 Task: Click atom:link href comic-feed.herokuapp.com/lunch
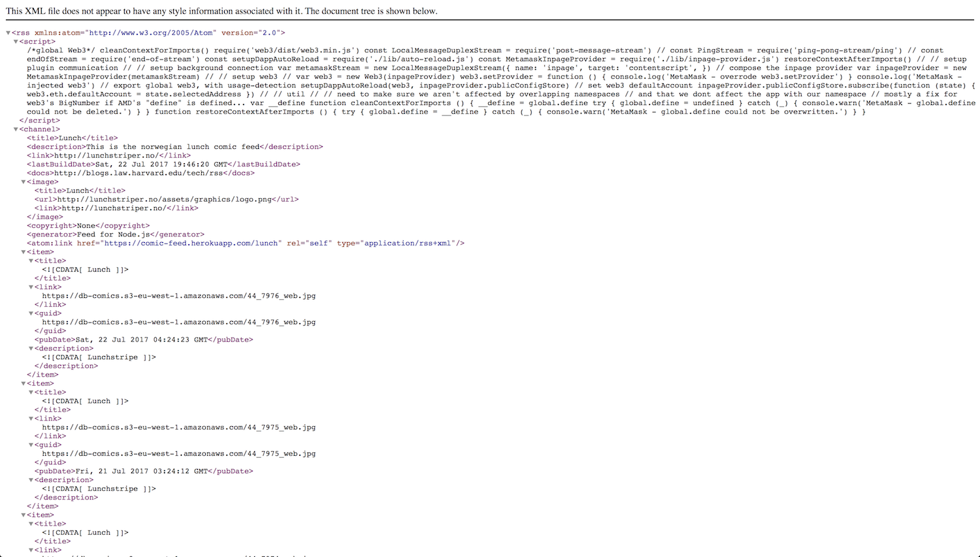pyautogui.click(x=193, y=244)
